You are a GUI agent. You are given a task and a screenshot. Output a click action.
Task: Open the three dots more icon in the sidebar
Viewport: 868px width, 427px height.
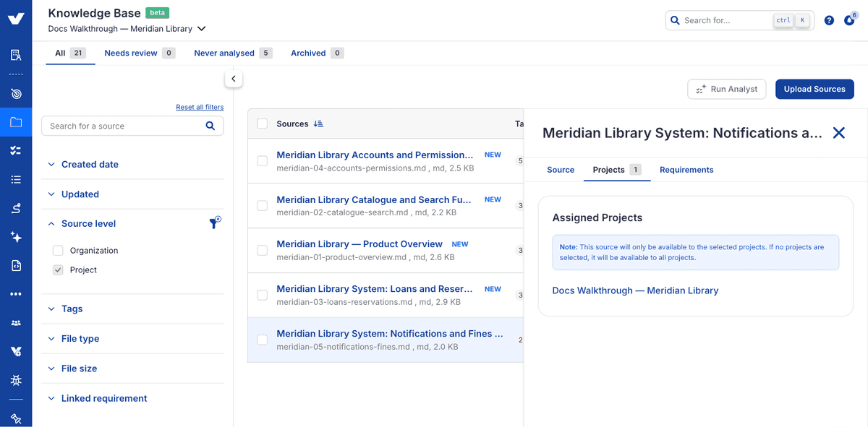pos(16,294)
